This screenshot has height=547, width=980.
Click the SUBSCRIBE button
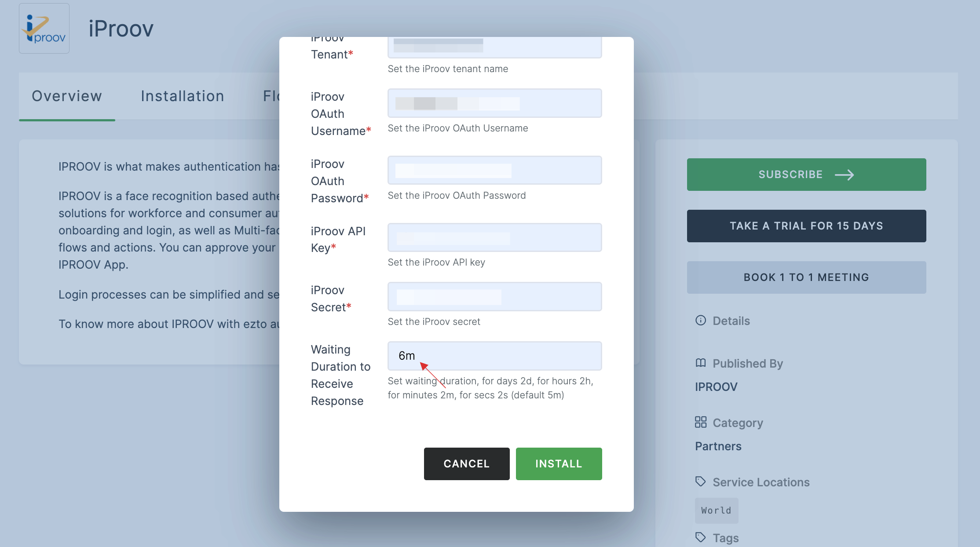[806, 174]
